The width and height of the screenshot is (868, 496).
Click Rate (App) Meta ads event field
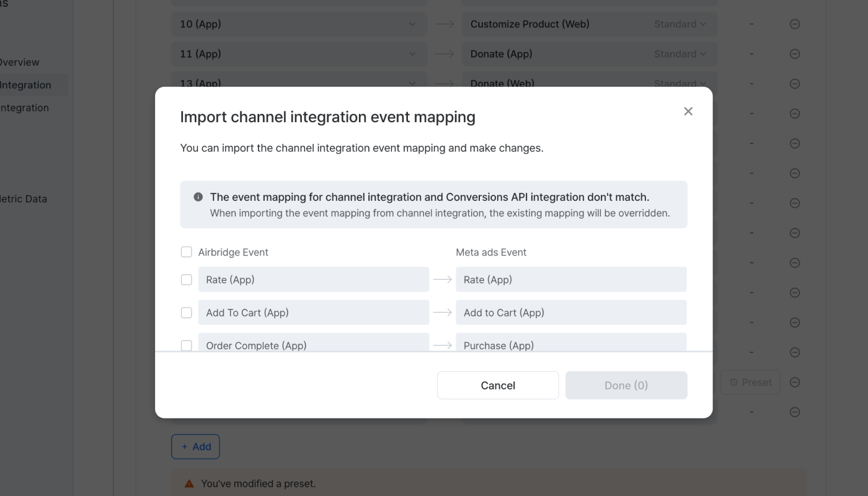tap(571, 280)
